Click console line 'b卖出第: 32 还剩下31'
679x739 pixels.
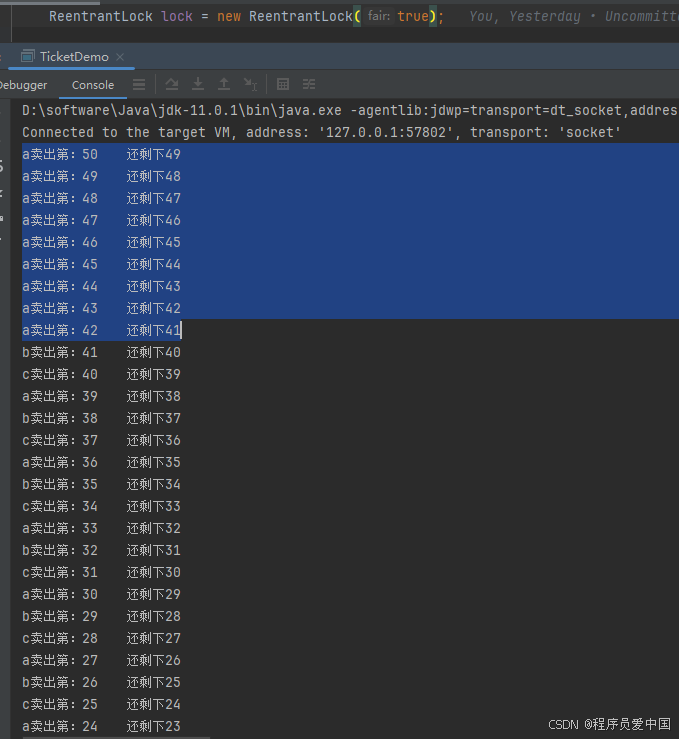point(101,550)
